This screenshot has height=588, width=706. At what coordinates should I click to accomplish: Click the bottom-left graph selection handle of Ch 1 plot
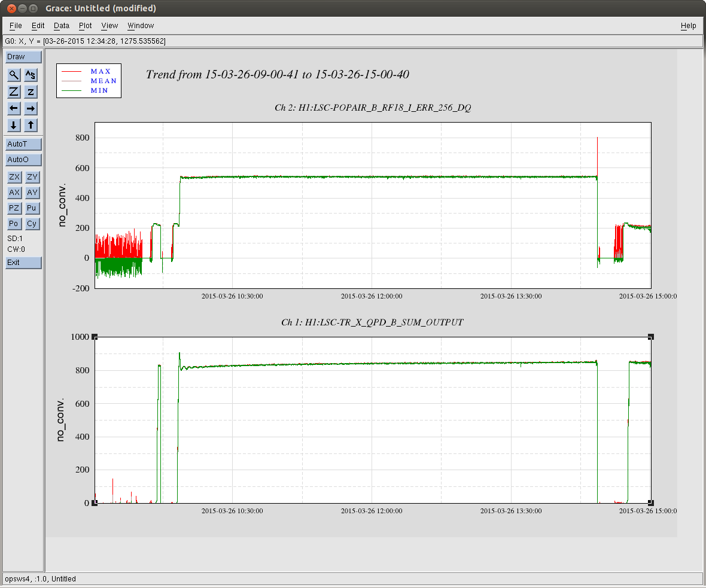[95, 503]
